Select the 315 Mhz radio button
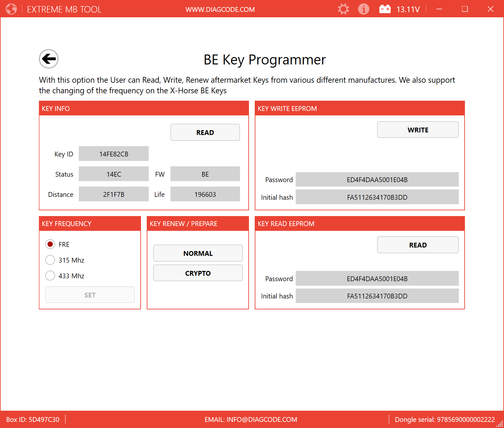The width and height of the screenshot is (504, 428). coord(50,260)
